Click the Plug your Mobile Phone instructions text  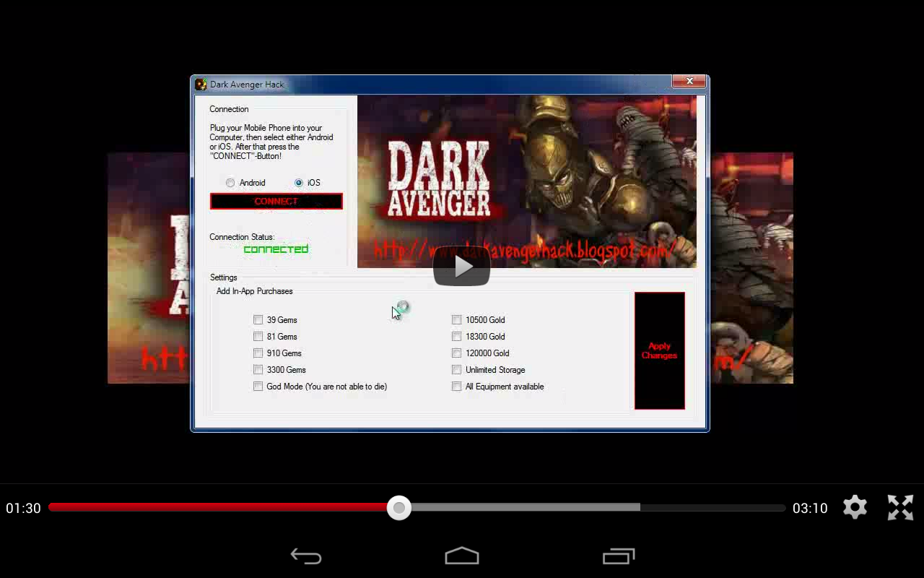pyautogui.click(x=271, y=142)
